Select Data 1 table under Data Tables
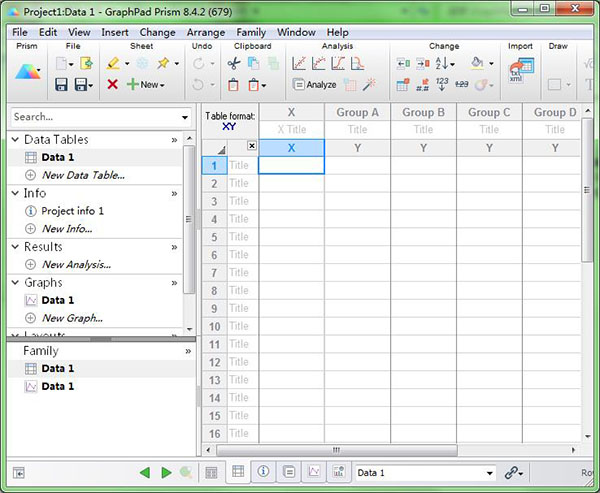Image resolution: width=600 pixels, height=493 pixels. 57,157
